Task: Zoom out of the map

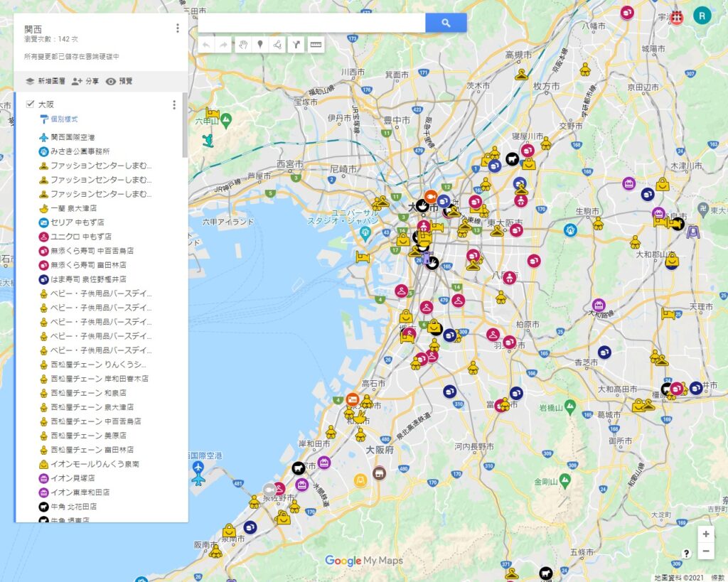Action: [706, 551]
